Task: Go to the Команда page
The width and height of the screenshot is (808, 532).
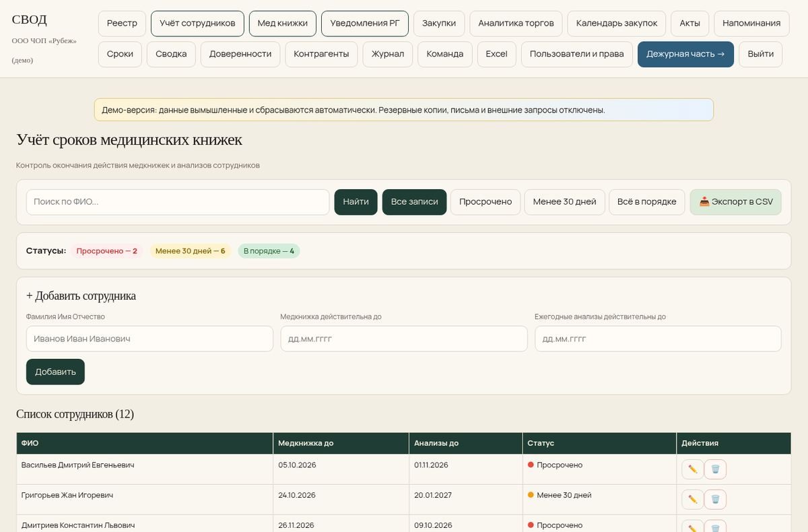Action: (x=445, y=55)
